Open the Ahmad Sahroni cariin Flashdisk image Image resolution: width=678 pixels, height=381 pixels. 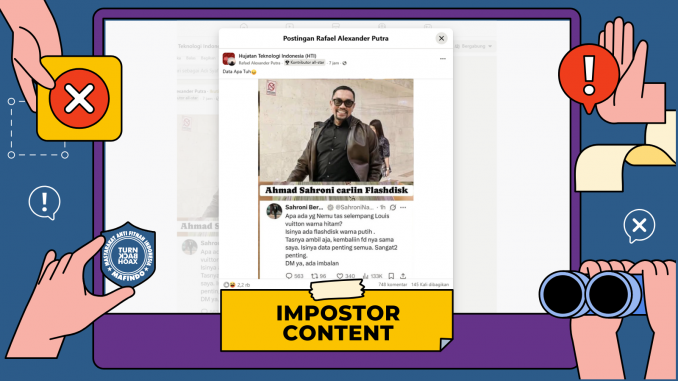(x=336, y=139)
